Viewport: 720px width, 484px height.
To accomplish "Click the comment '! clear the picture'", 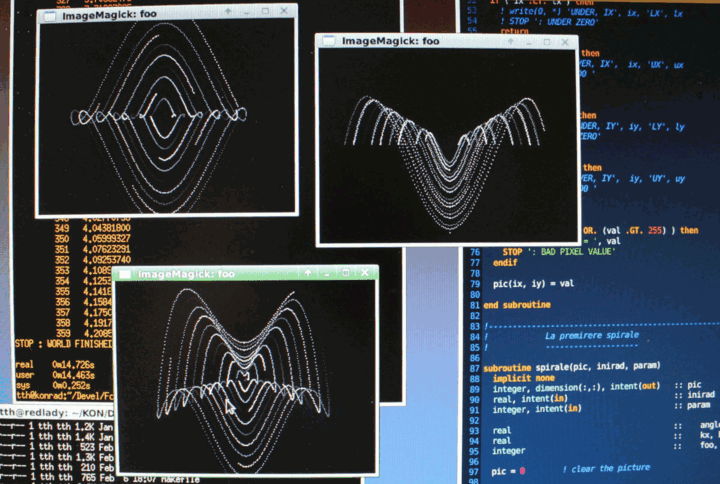I will pos(606,468).
